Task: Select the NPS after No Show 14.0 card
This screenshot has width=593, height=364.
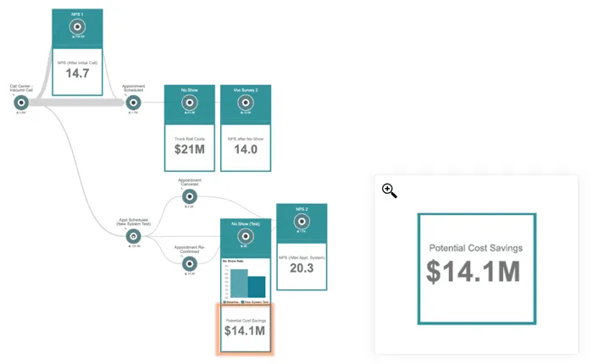Action: pos(246,147)
